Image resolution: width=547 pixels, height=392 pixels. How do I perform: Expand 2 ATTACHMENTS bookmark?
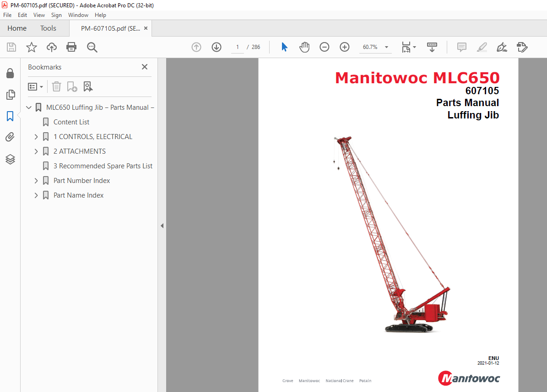click(36, 151)
